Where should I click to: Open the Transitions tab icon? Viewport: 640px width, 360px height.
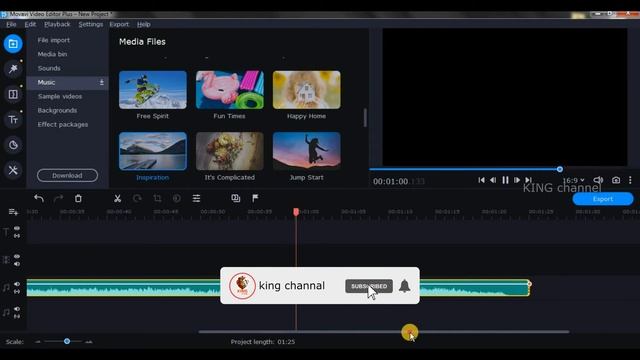tap(13, 94)
